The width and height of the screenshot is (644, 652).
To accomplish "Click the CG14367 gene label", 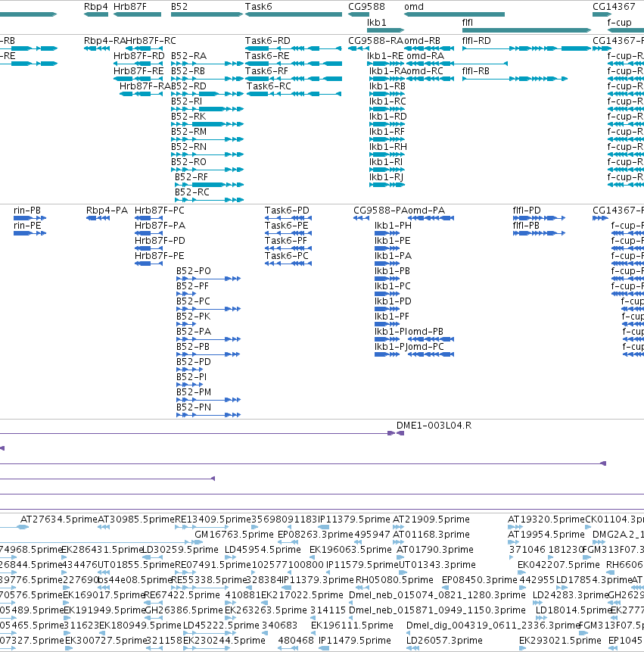I will point(614,7).
